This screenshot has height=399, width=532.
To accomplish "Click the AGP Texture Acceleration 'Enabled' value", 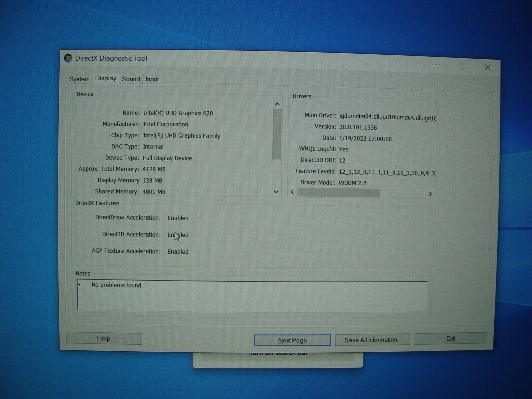I will click(178, 252).
